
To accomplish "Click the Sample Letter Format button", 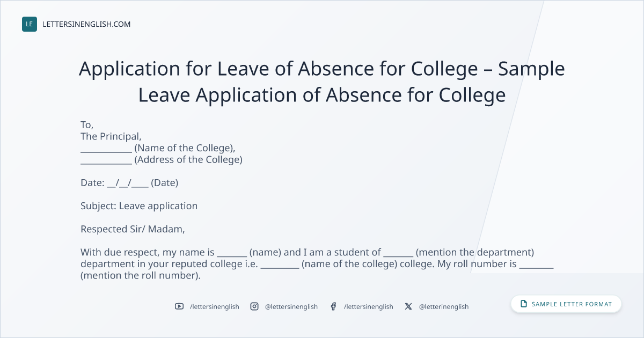I will (566, 304).
